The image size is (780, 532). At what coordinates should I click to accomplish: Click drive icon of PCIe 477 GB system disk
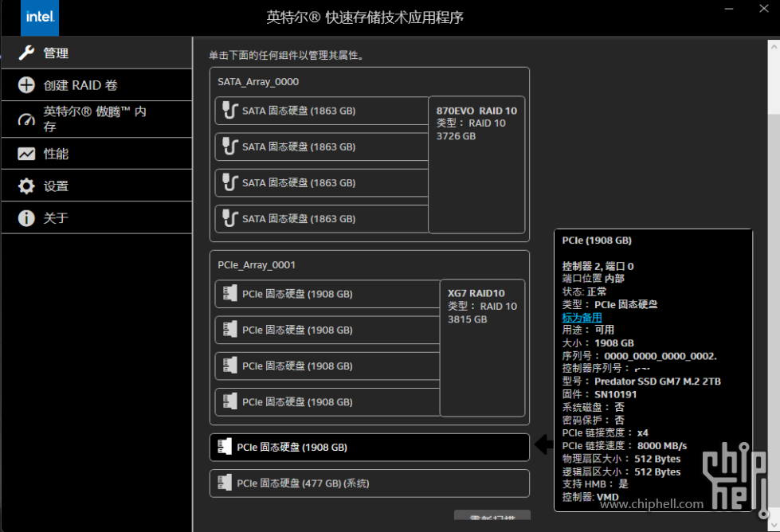pos(225,483)
